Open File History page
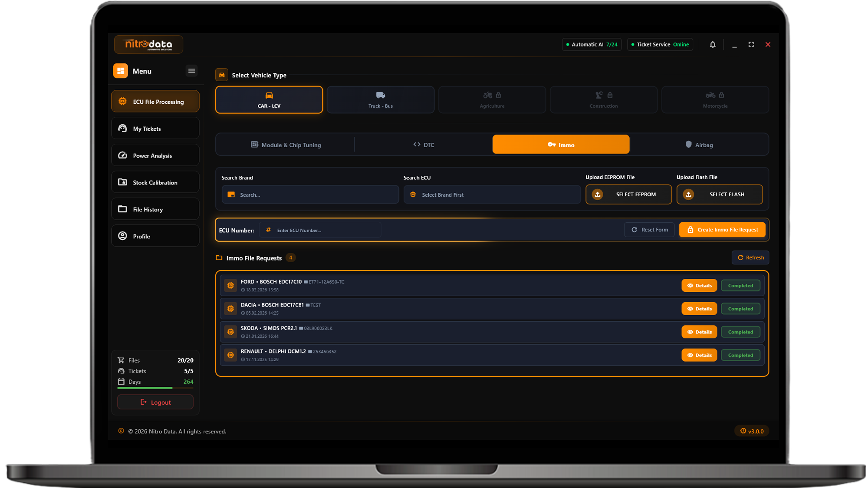Viewport: 868px width, 488px height. pos(155,209)
